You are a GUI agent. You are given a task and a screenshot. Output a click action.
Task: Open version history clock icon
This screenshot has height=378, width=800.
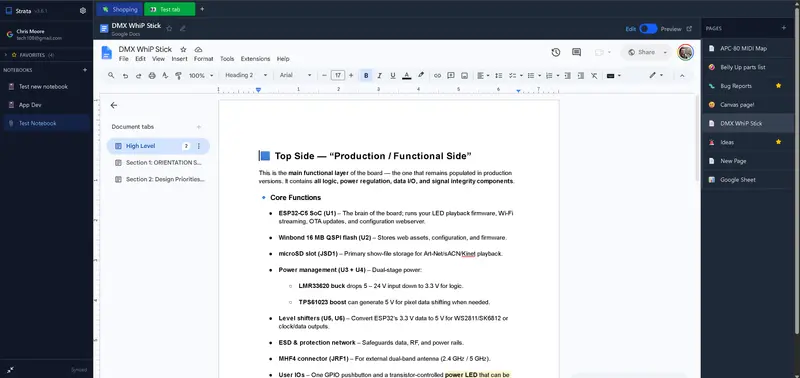[556, 52]
